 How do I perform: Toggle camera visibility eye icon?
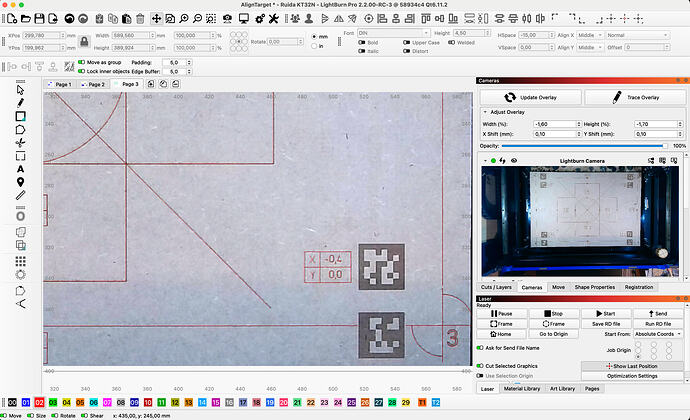(x=514, y=161)
